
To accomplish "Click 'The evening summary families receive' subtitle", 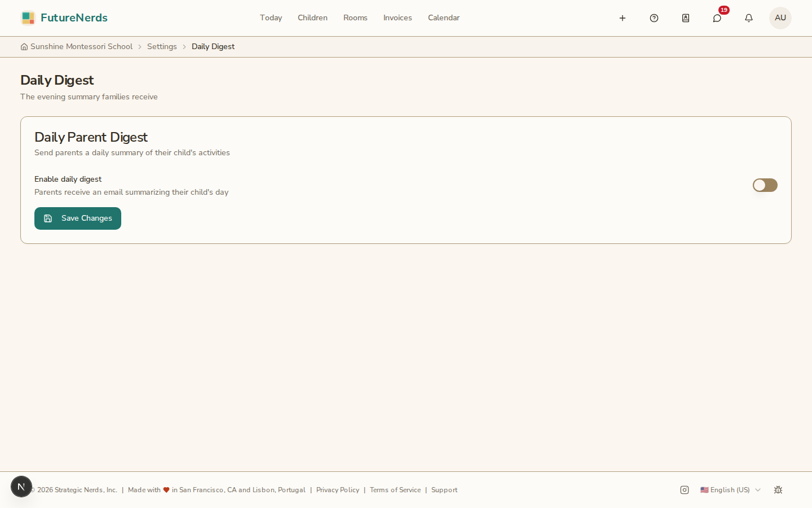I will tap(89, 97).
